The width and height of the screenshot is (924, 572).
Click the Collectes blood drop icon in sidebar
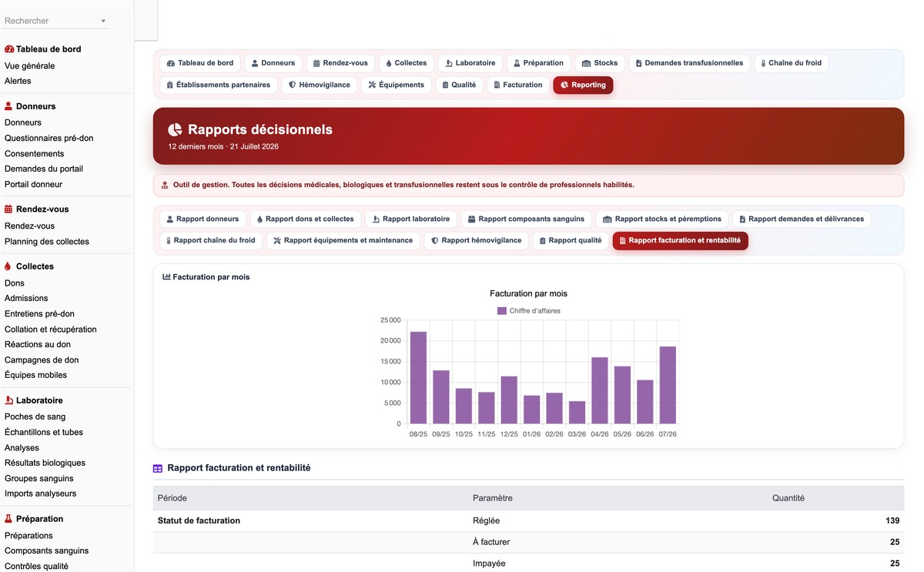click(x=8, y=266)
